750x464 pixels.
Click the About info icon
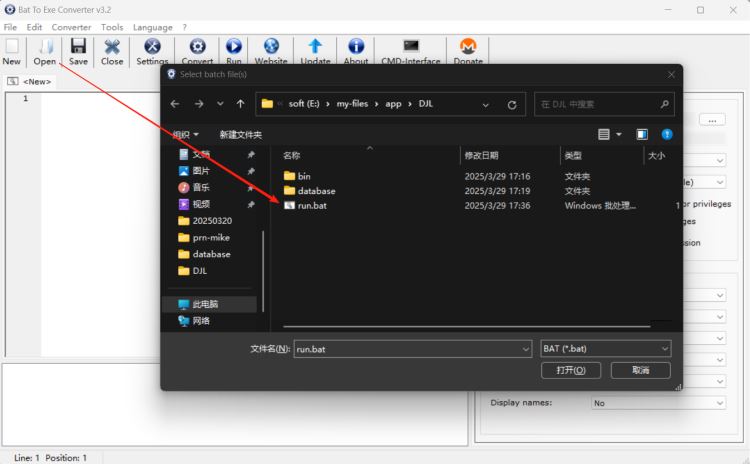[356, 46]
